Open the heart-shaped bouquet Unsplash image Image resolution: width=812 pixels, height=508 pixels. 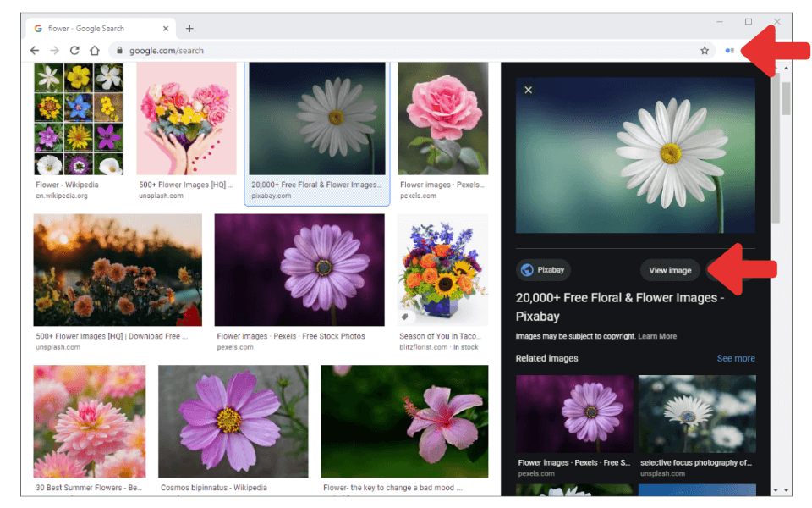coord(186,119)
